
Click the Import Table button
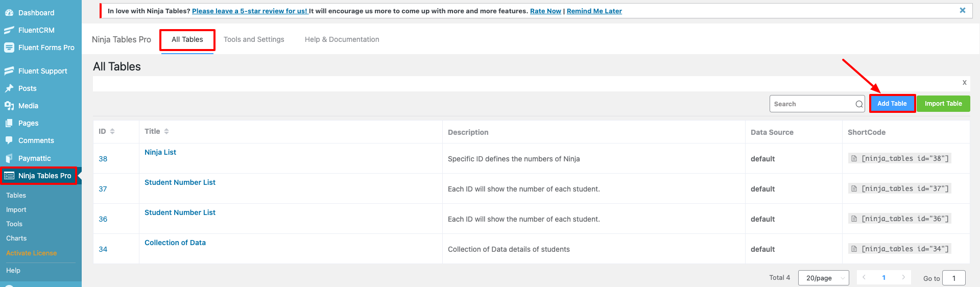pyautogui.click(x=943, y=104)
